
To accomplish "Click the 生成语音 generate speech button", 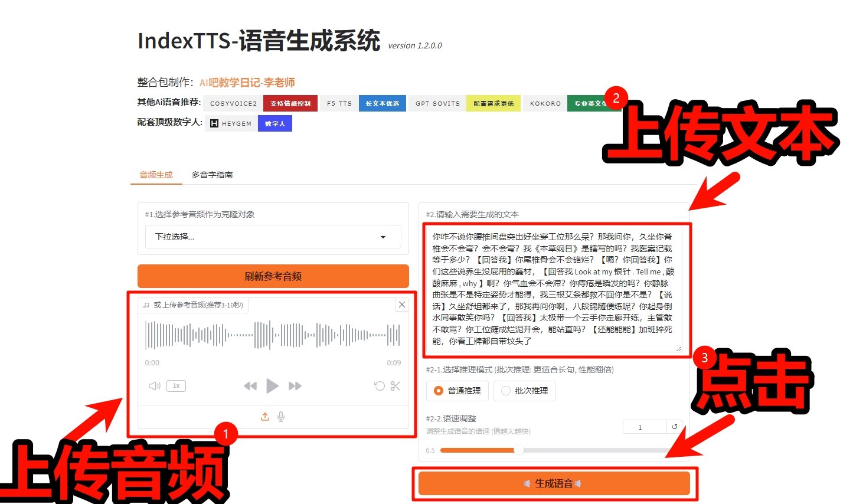I will (554, 483).
